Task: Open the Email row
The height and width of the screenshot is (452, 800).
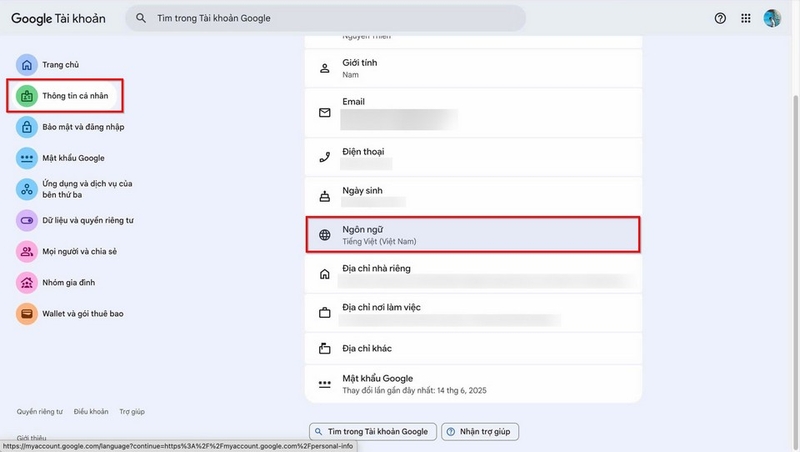Action: pos(473,113)
